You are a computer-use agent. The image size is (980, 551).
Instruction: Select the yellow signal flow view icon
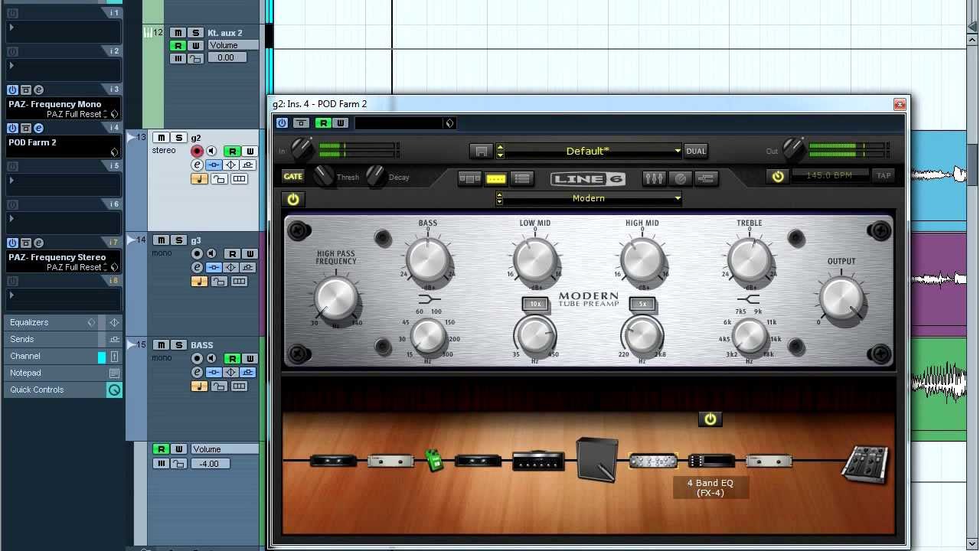[x=496, y=178]
